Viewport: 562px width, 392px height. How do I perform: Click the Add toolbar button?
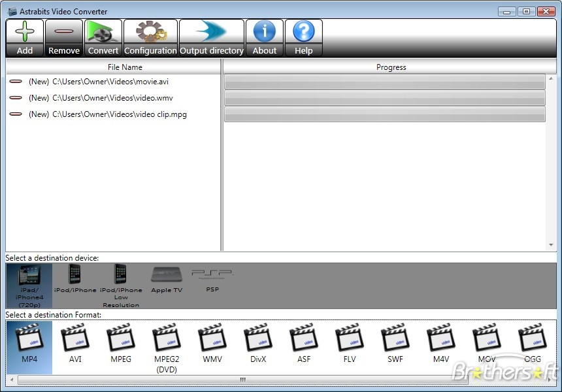[25, 38]
